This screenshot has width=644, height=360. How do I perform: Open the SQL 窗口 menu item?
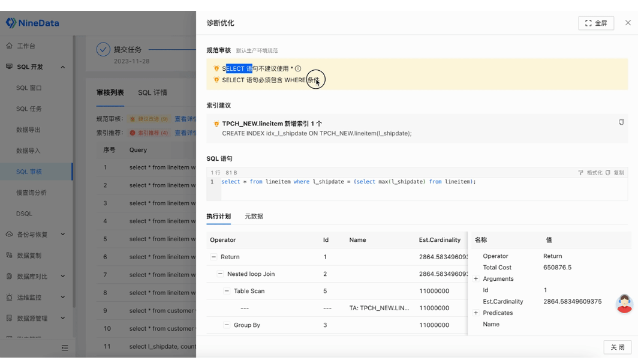29,88
